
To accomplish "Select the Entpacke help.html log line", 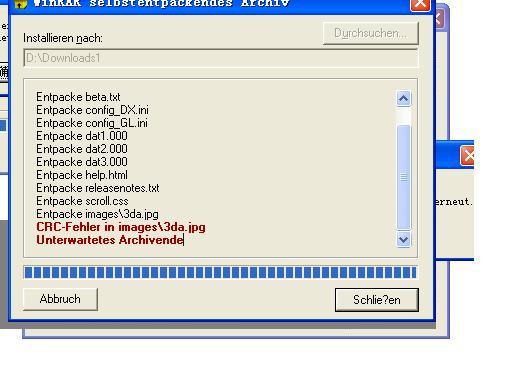I will click(x=82, y=175).
